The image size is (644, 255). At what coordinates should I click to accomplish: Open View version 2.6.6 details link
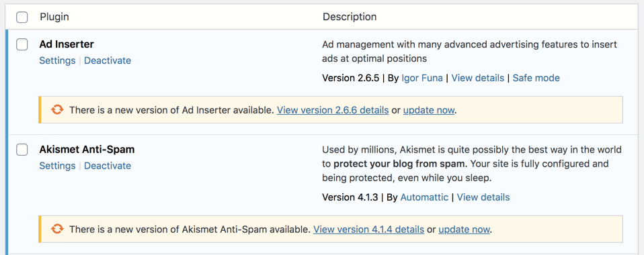tap(333, 110)
